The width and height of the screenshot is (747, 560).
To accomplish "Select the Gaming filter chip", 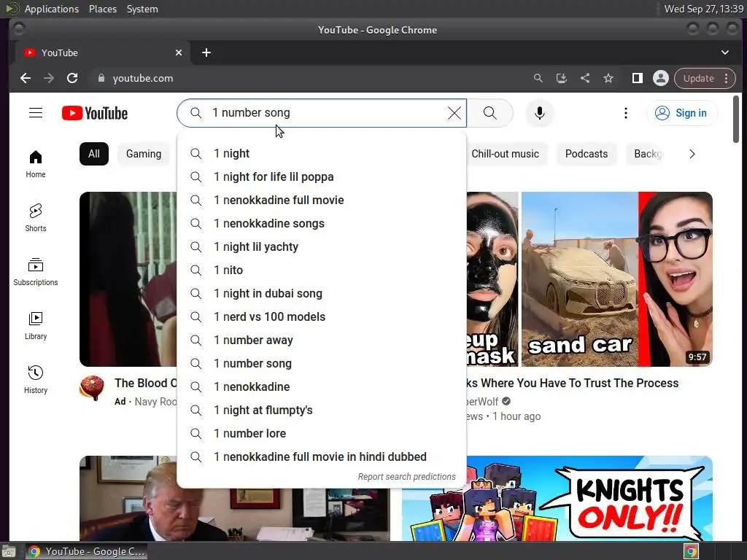I will pos(144,154).
